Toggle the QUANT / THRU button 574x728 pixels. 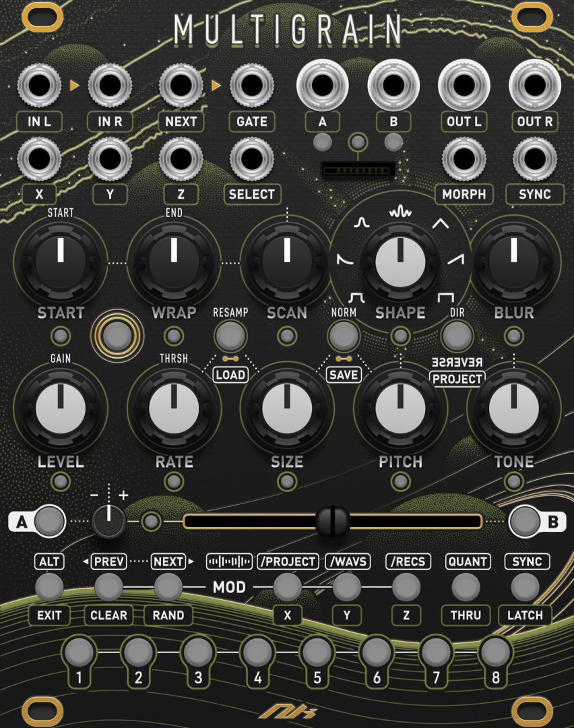pyautogui.click(x=466, y=587)
